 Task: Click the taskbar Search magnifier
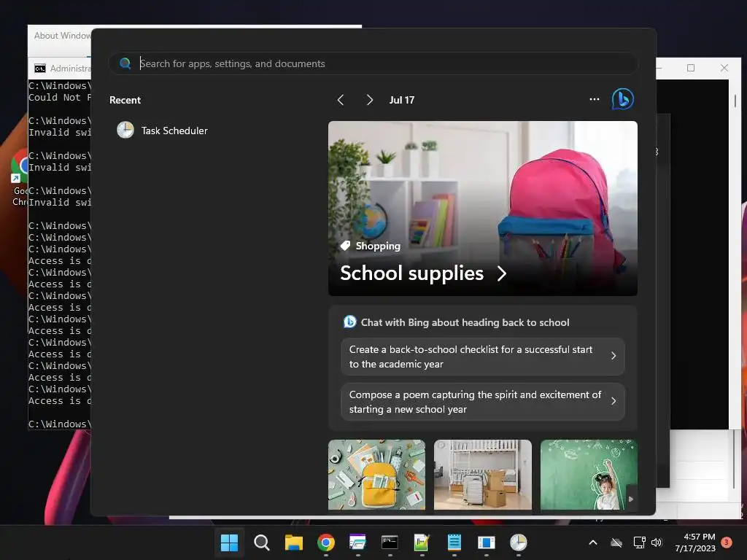[x=262, y=542]
